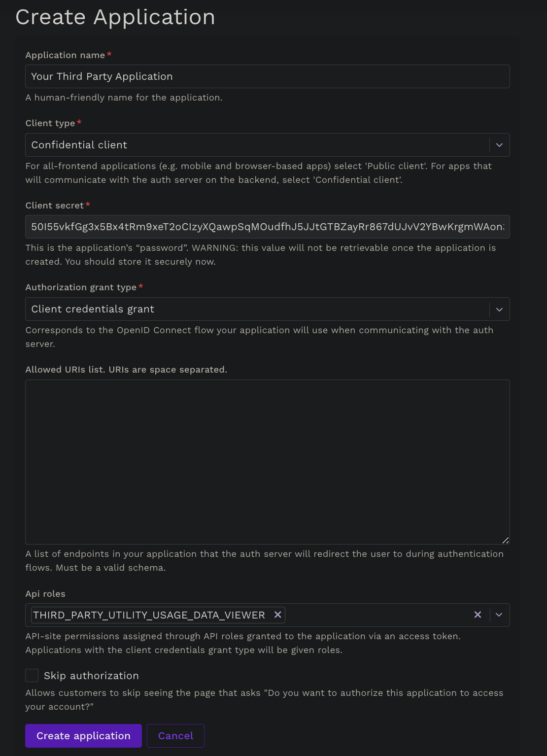
Task: Click the Client type chevron arrow
Action: pyautogui.click(x=499, y=145)
